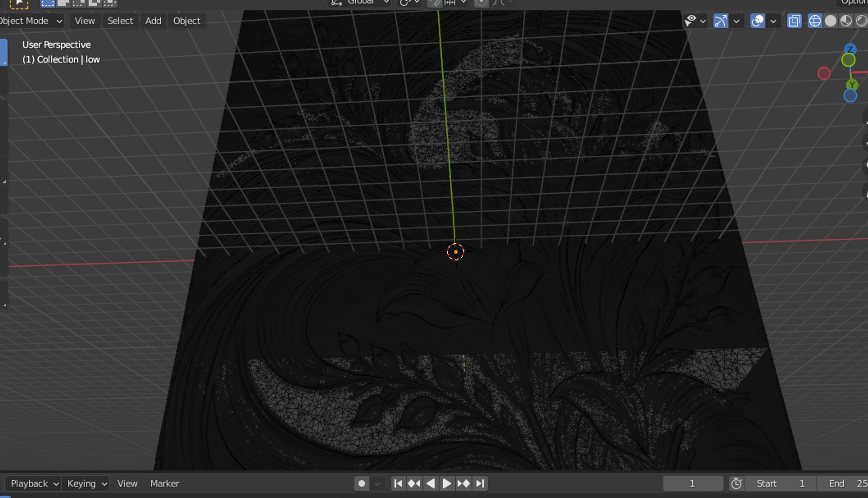
Task: Switch to material preview shading
Action: point(846,21)
